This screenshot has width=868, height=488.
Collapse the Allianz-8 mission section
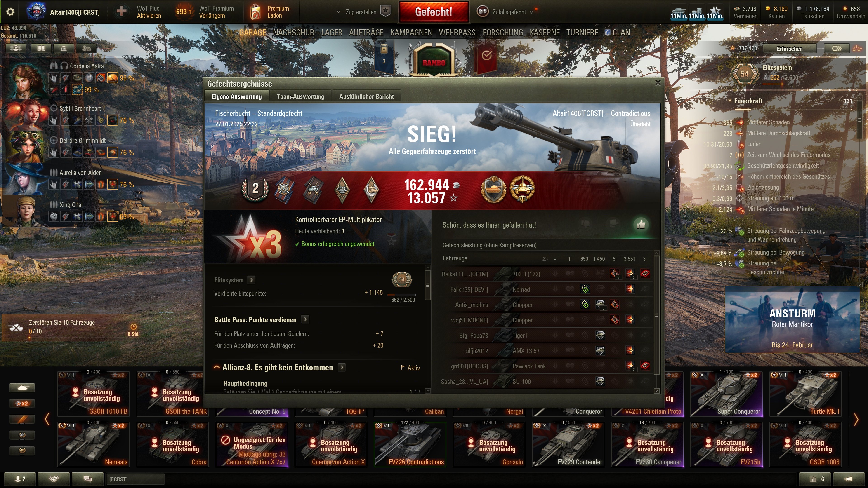click(x=217, y=367)
